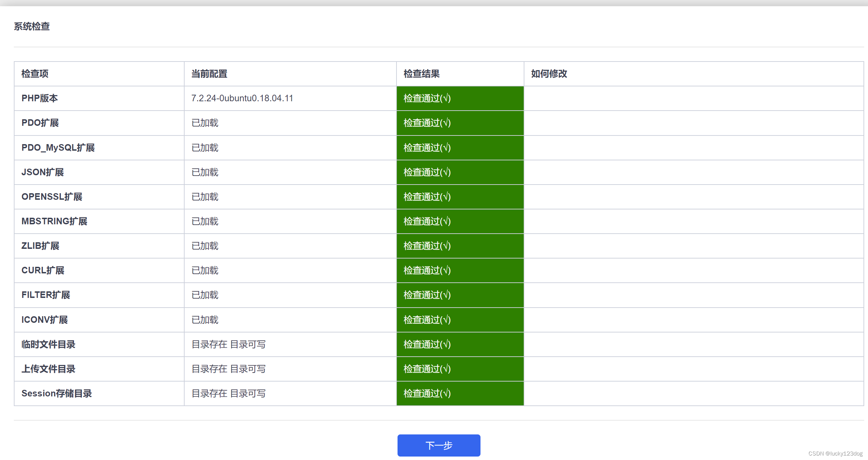This screenshot has width=868, height=460.
Task: Click 已加载 in the ZLIB扩展 row
Action: (205, 246)
